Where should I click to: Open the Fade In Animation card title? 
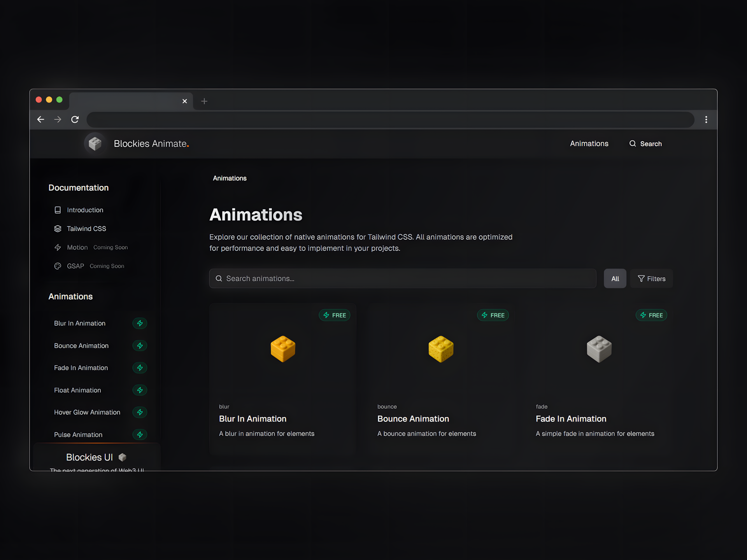click(571, 419)
